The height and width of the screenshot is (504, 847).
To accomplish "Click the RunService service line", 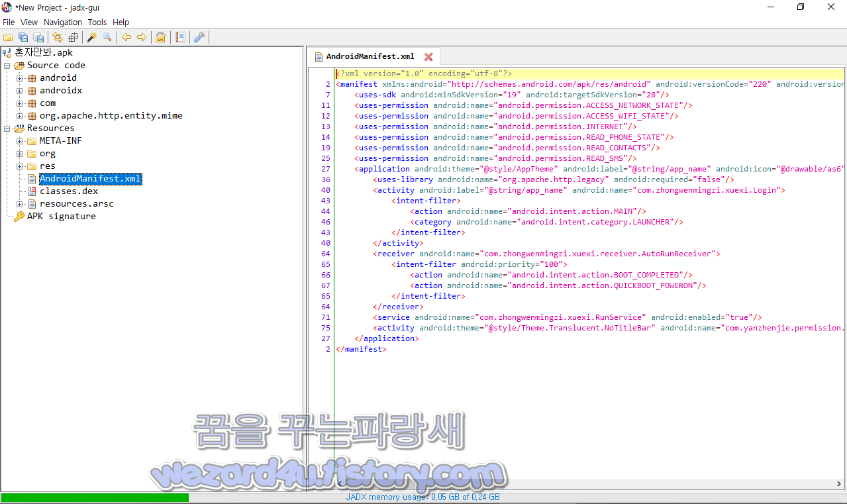I will pyautogui.click(x=568, y=317).
